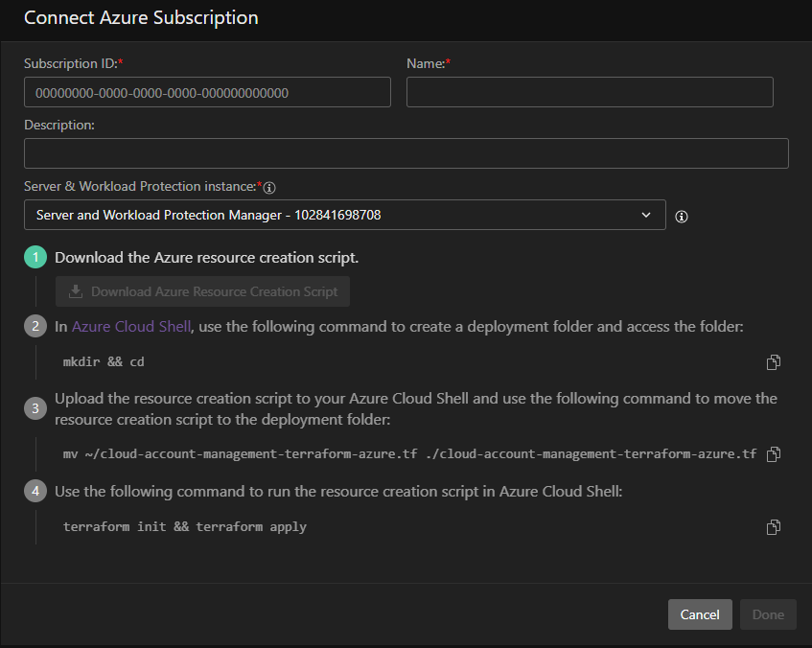
Task: Focus the Name text field
Action: coord(590,93)
